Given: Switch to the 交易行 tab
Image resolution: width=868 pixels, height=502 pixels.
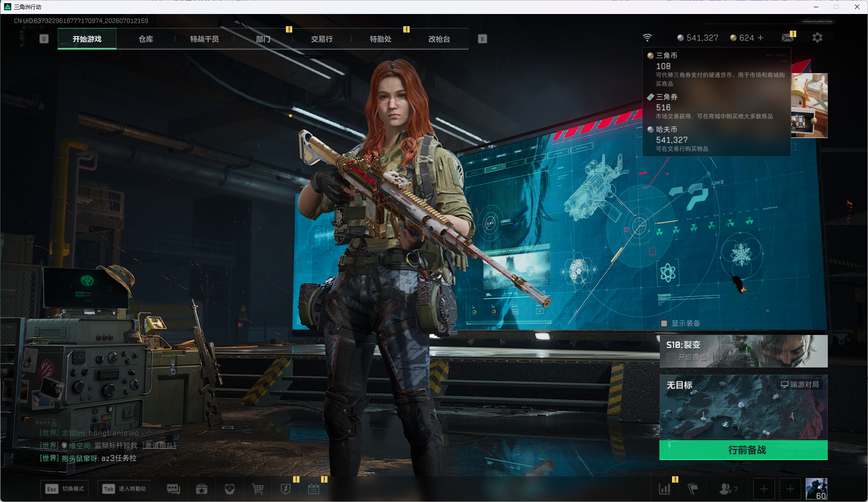Looking at the screenshot, I should [x=322, y=39].
